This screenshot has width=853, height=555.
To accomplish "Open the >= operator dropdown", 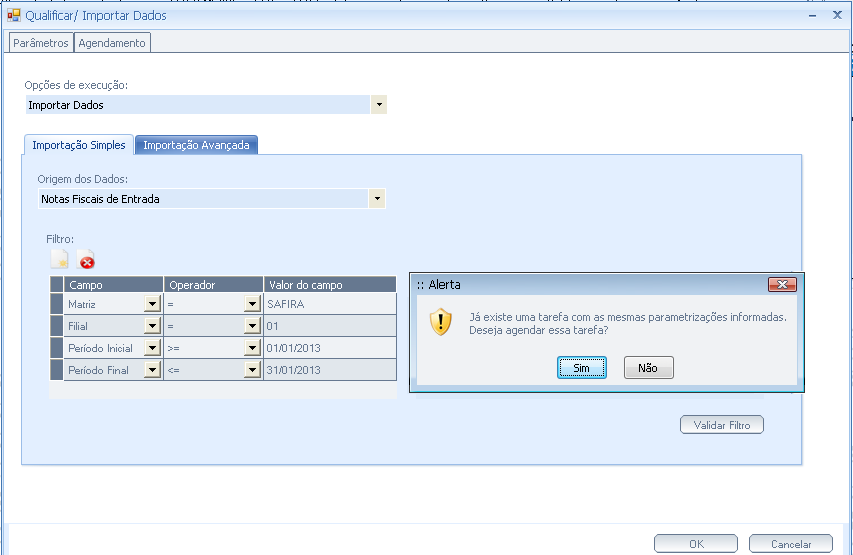I will [252, 347].
